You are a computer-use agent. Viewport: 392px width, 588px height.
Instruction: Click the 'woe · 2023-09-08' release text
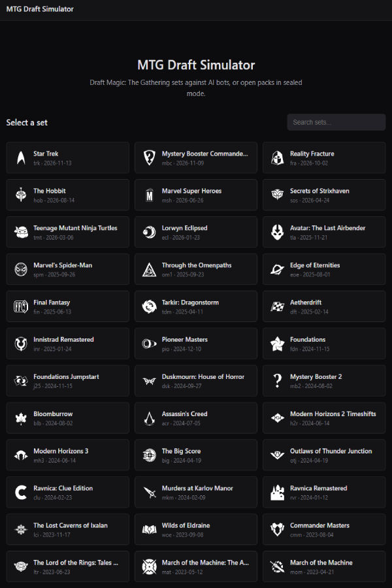182,534
